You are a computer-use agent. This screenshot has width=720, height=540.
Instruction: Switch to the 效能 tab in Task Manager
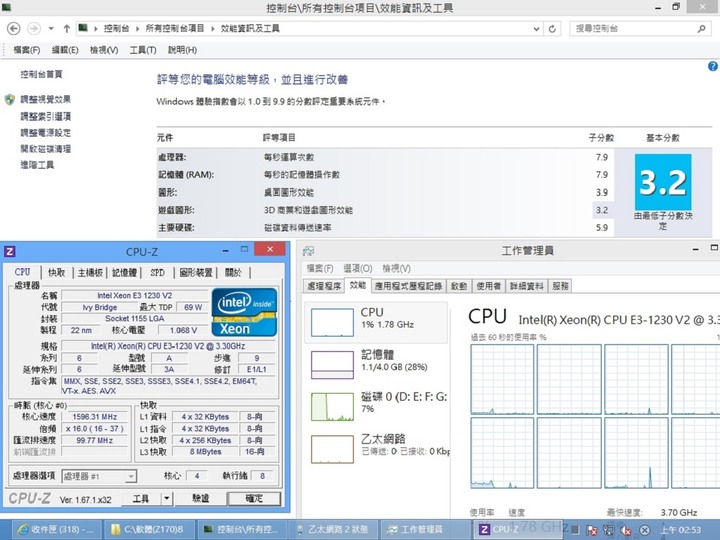tap(358, 285)
